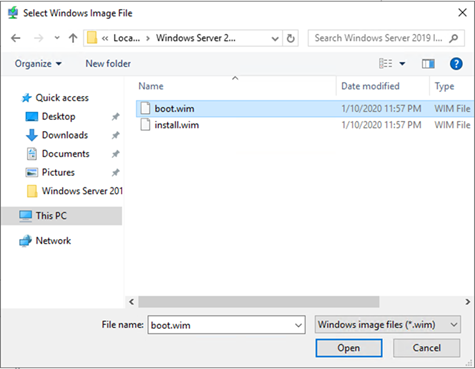The height and width of the screenshot is (369, 475).
Task: Sort by the Name column
Action: point(151,86)
